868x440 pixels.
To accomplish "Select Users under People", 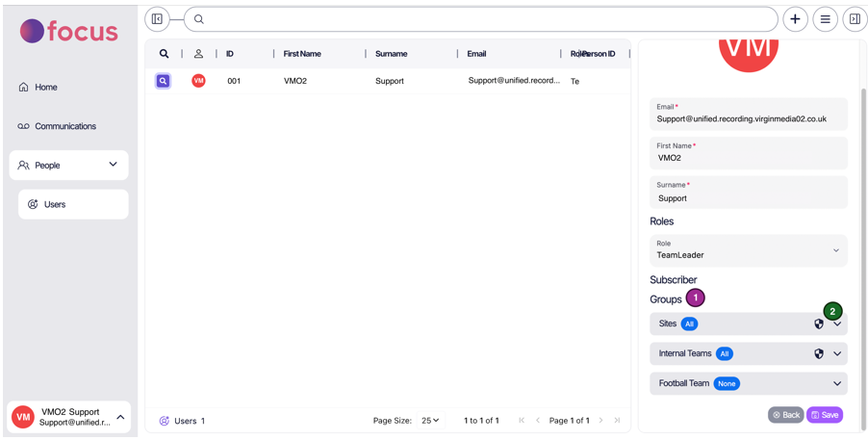I will [55, 204].
